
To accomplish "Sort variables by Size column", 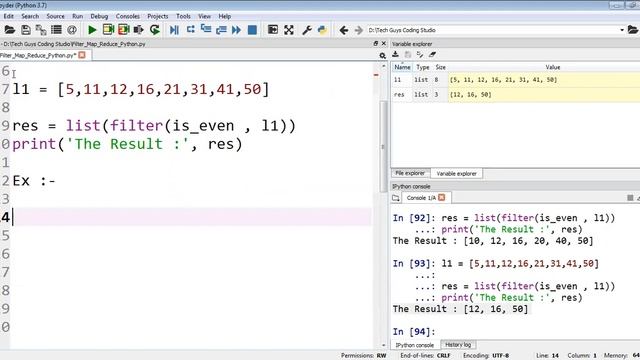I will (x=440, y=67).
